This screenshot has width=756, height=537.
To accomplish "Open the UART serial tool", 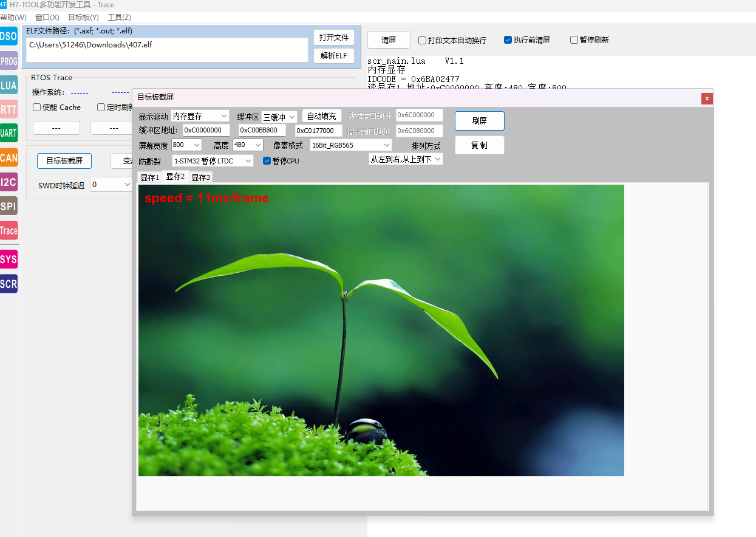I will [9, 133].
